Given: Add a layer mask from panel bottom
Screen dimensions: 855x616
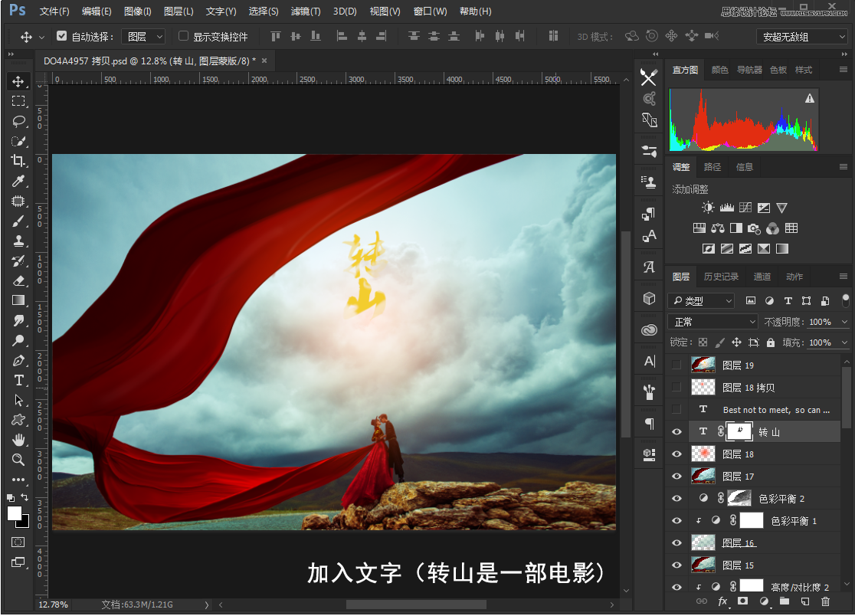Looking at the screenshot, I should 742,601.
